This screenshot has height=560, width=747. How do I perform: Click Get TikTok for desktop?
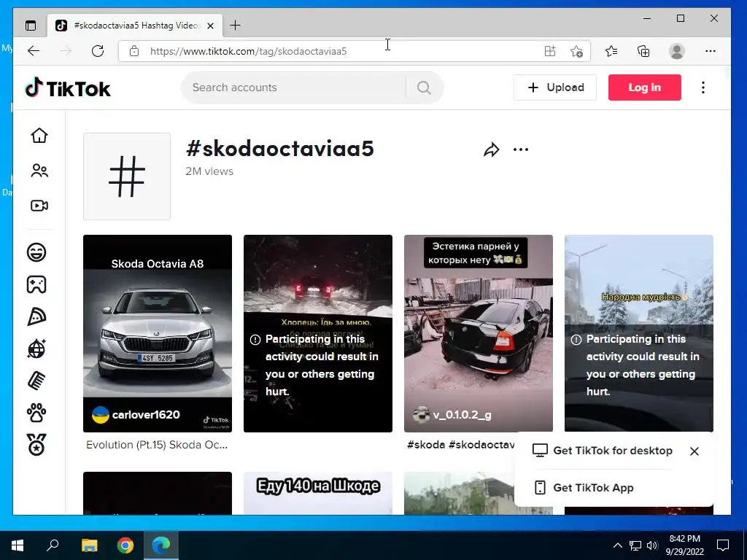pos(603,451)
